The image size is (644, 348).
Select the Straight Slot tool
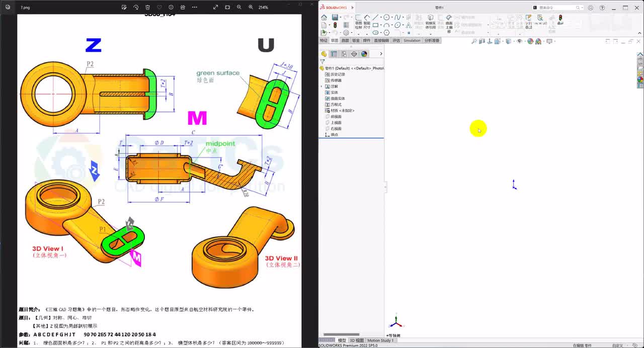(x=375, y=33)
